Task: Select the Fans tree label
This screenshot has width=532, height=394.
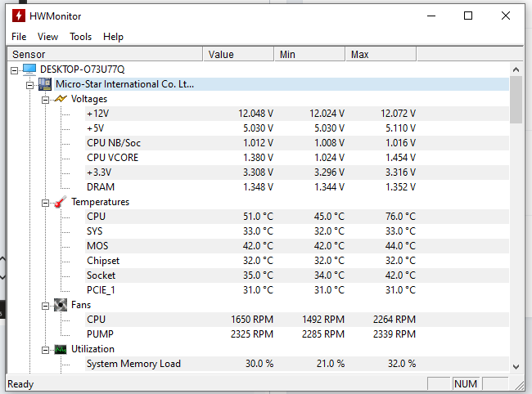Action: tap(81, 305)
